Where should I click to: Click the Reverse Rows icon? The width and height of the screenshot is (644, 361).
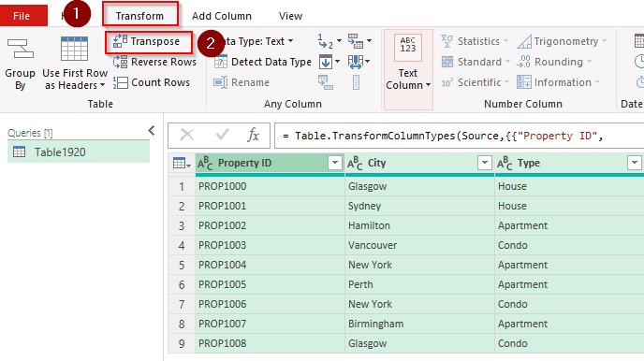[120, 62]
